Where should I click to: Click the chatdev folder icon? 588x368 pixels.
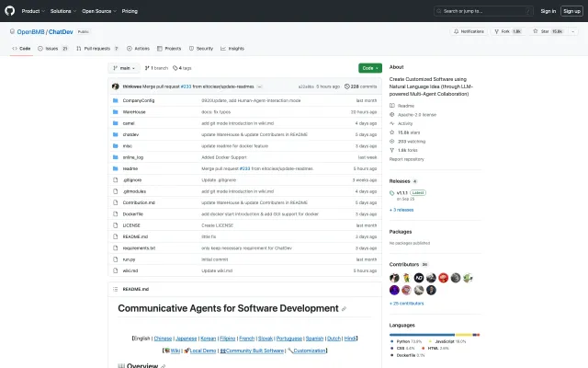116,134
